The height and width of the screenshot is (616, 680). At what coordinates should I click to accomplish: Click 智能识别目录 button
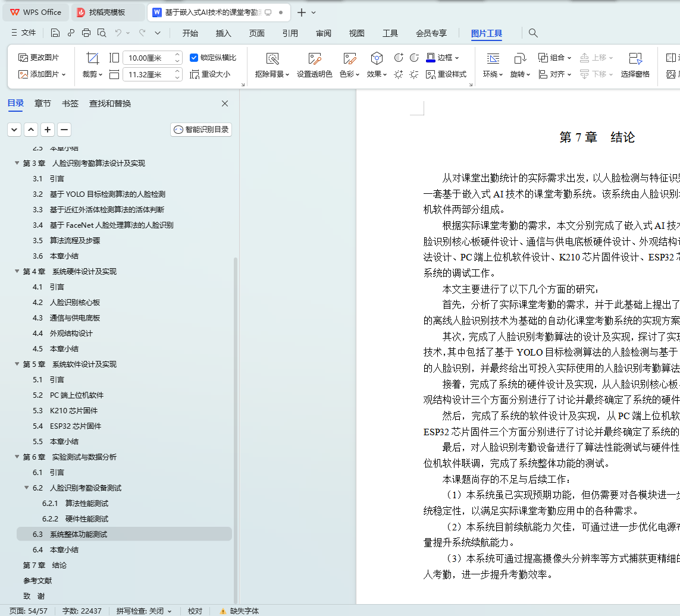(201, 130)
